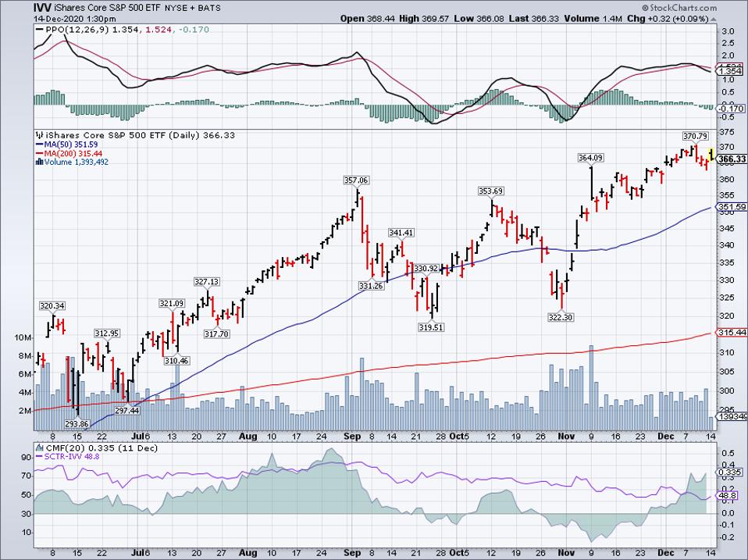Click the yellow-highlighted latest price bar
The image size is (748, 560).
[711, 155]
